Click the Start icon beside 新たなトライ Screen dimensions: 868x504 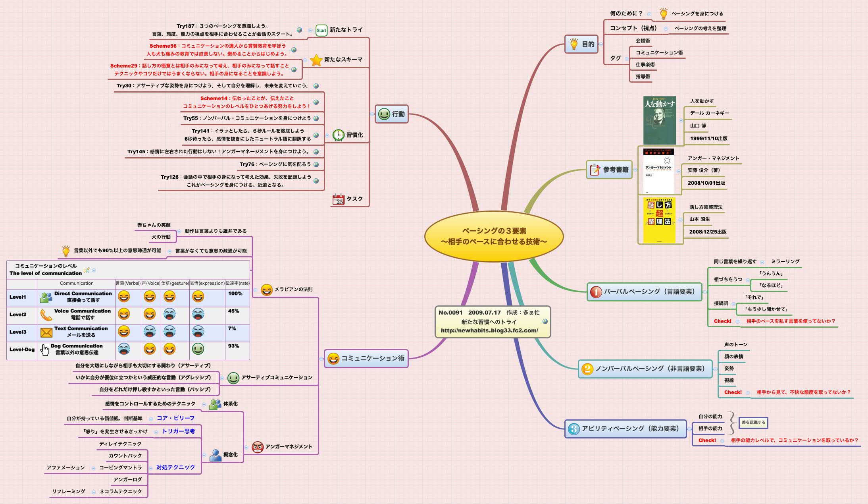(321, 29)
